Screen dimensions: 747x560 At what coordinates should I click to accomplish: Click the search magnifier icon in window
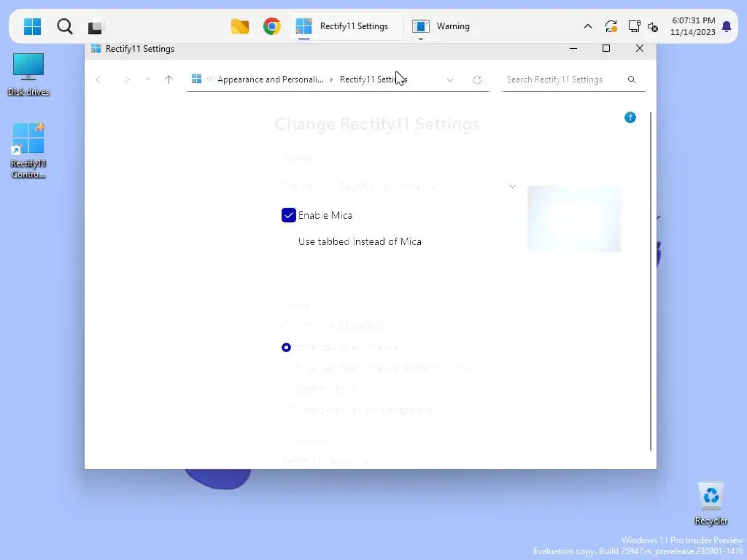(632, 79)
